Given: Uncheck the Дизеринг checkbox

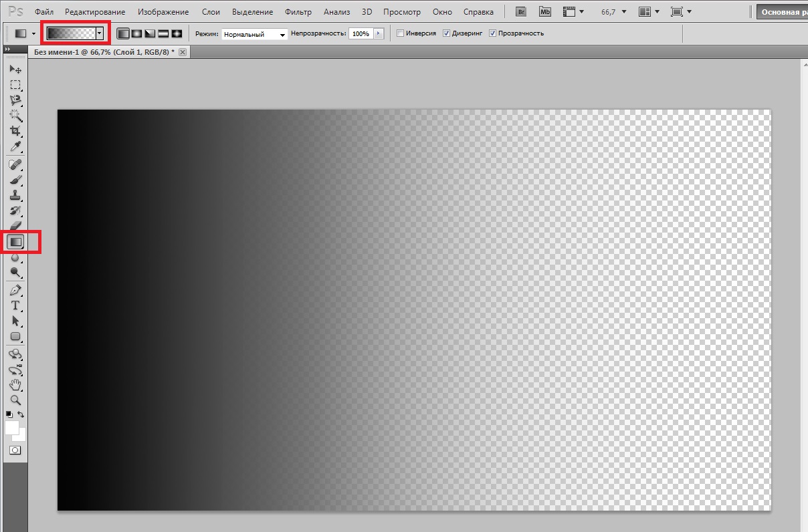Looking at the screenshot, I should 446,33.
